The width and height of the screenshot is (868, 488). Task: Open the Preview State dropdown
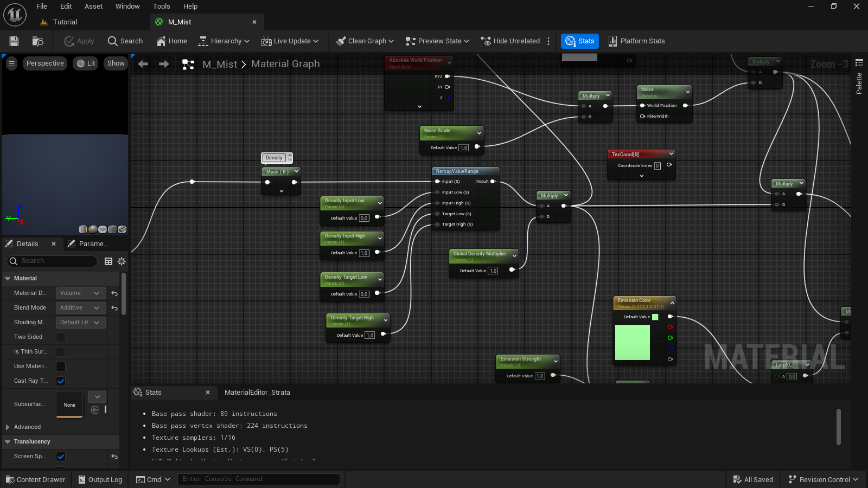pyautogui.click(x=437, y=41)
